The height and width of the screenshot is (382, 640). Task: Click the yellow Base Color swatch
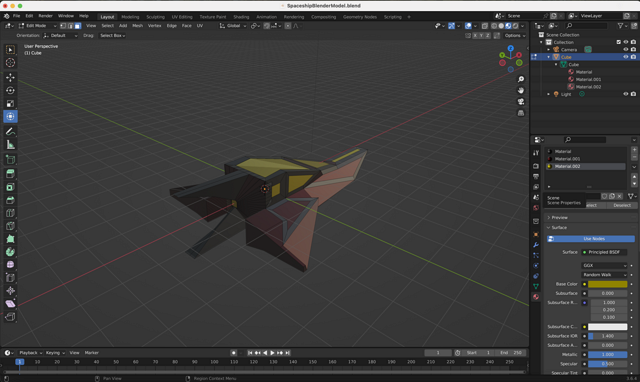[607, 284]
